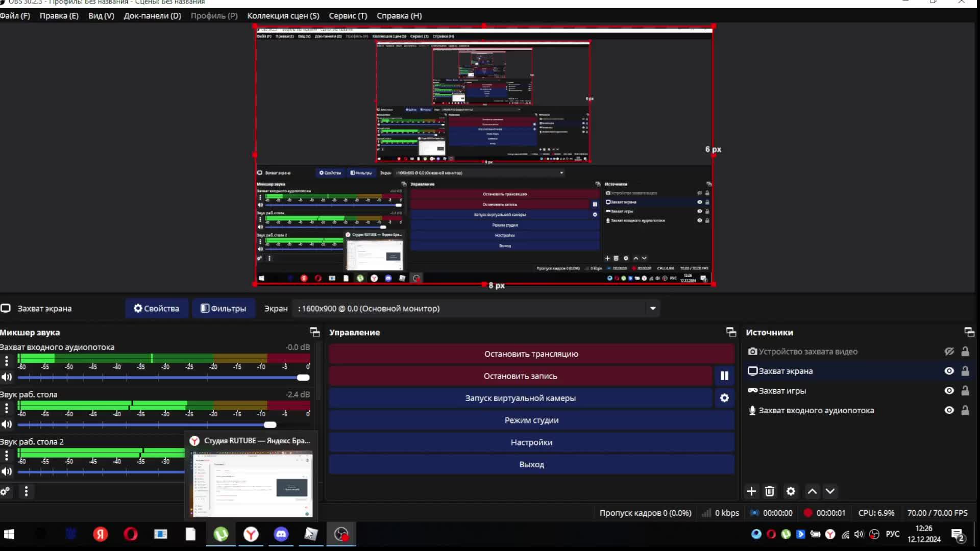Screen dimensions: 980x551
Task: Unlock the Захват игры source
Action: 965,391
